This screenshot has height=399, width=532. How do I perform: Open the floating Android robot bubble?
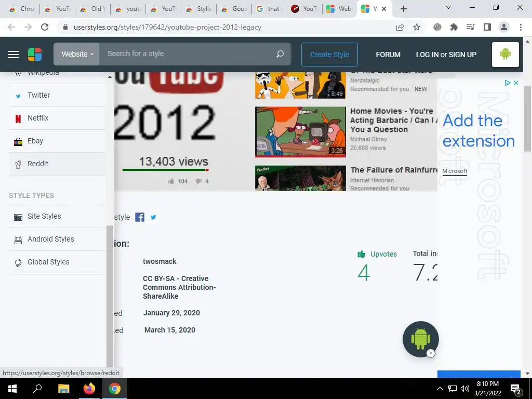(420, 339)
